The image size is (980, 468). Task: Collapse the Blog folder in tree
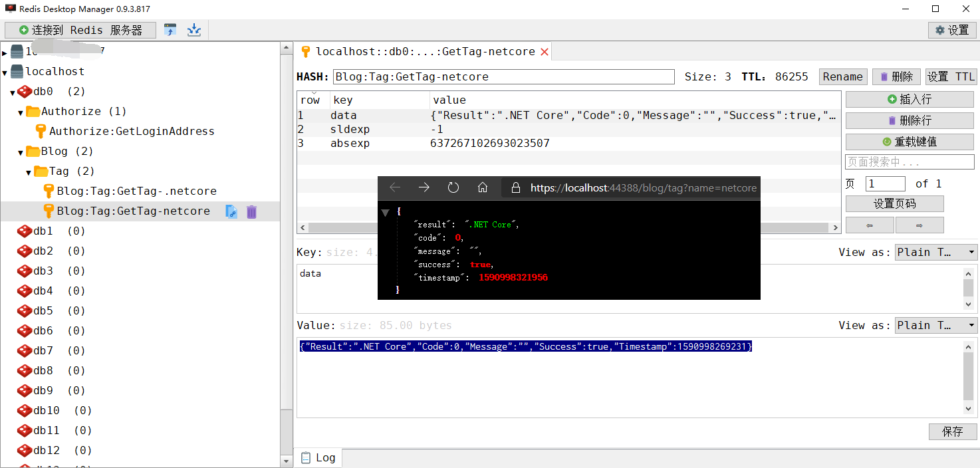(21, 152)
